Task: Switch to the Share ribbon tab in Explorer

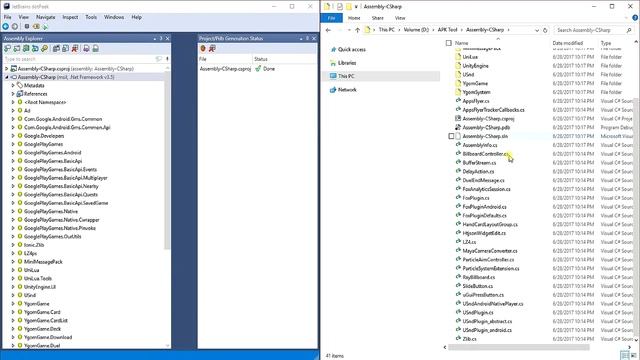Action: (x=378, y=18)
